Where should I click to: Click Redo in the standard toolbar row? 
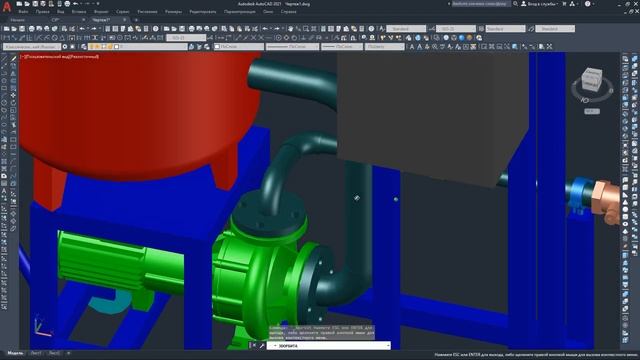[94, 29]
